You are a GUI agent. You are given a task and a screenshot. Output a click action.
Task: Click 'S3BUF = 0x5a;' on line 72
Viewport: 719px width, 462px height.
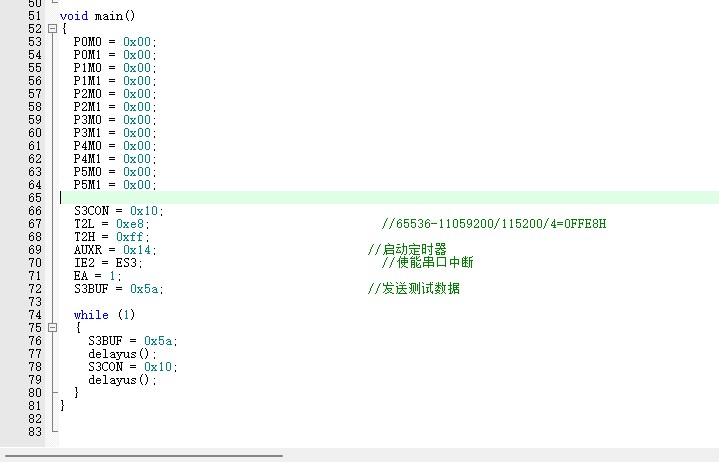[x=119, y=289]
